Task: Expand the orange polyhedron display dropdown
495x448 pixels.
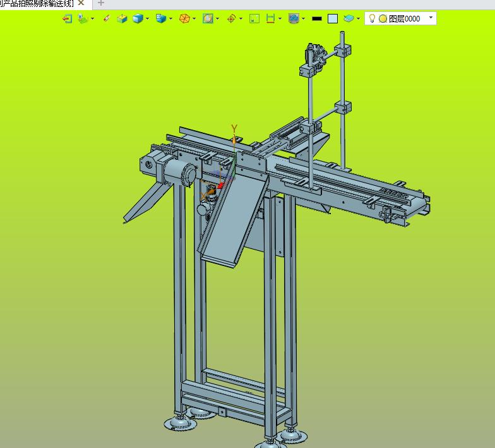Action: [x=194, y=19]
